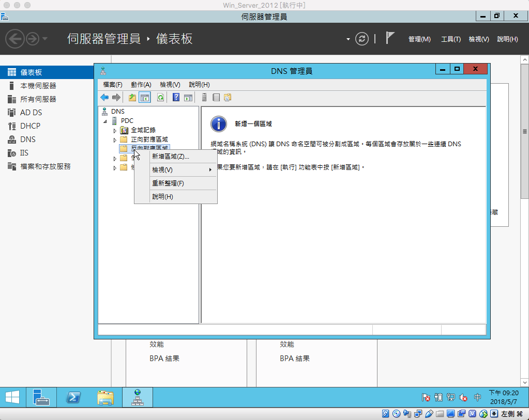This screenshot has width=529, height=420.
Task: Select the PDC server in the tree
Action: pos(127,121)
